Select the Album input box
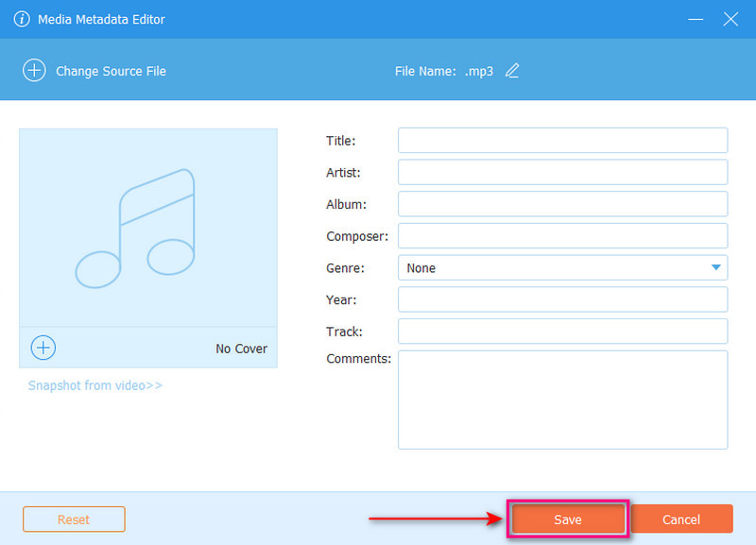This screenshot has width=756, height=545. click(562, 204)
